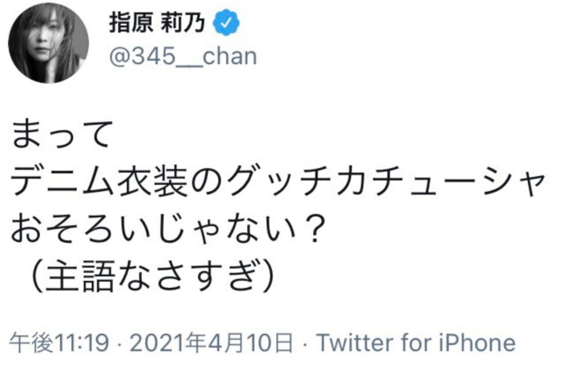The image size is (588, 368).
Task: Open the Twitter for iPhone source label
Action: coord(416,343)
